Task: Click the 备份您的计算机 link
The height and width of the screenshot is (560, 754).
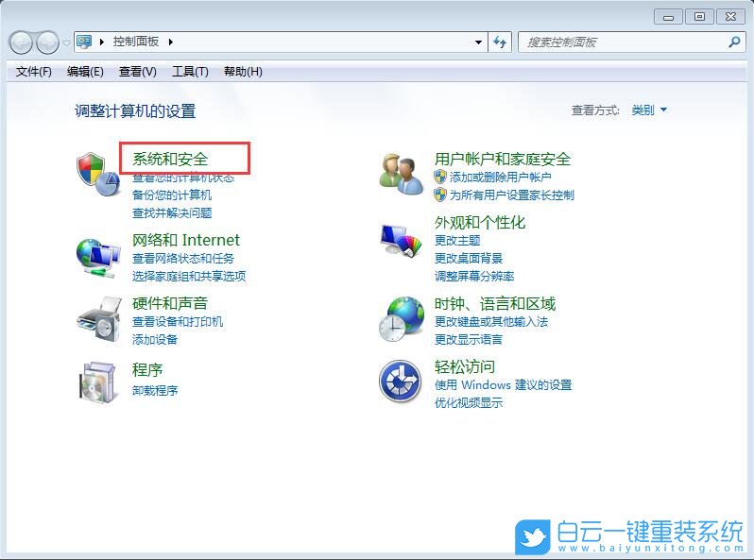Action: [x=172, y=195]
